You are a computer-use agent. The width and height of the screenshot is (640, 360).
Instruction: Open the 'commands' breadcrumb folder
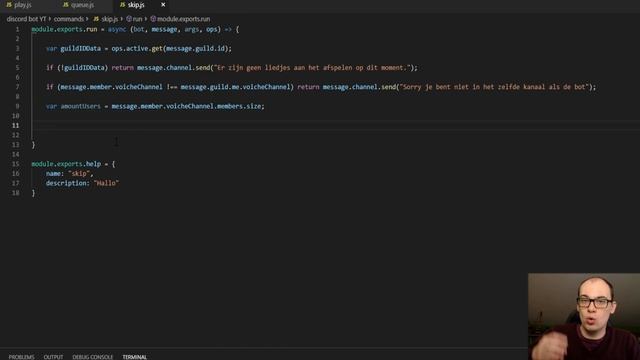(x=69, y=19)
